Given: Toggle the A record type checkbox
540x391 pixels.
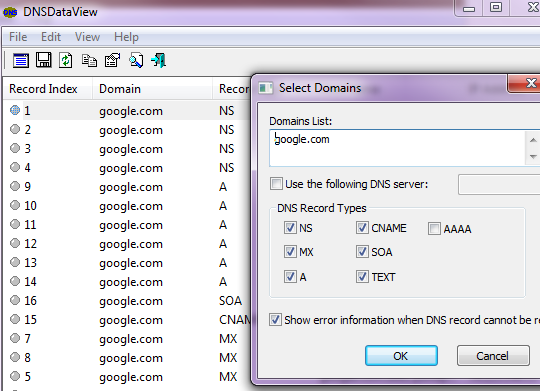Looking at the screenshot, I should point(290,277).
